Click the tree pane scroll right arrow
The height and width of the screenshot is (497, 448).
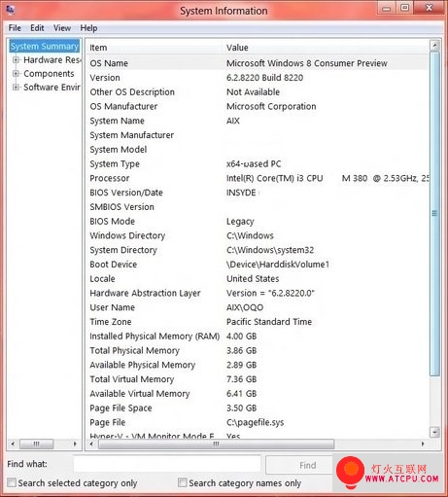coord(75,444)
